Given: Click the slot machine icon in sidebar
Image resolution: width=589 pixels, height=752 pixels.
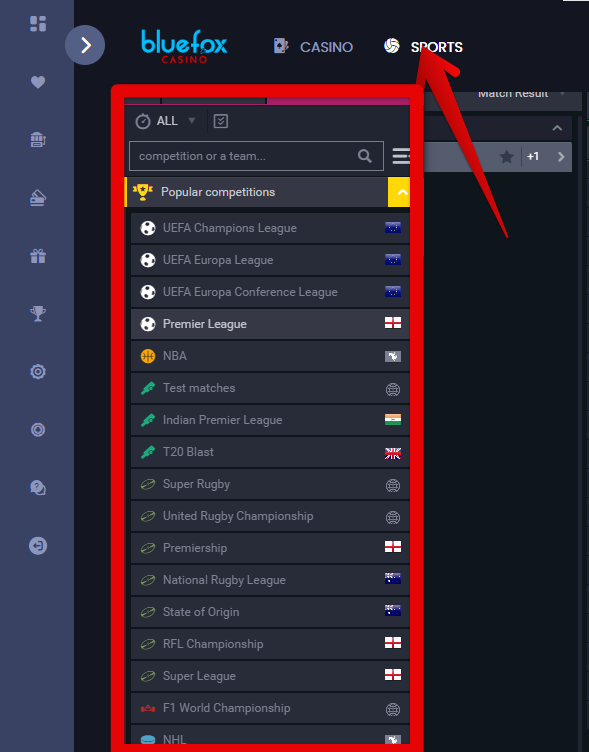Looking at the screenshot, I should [x=38, y=140].
